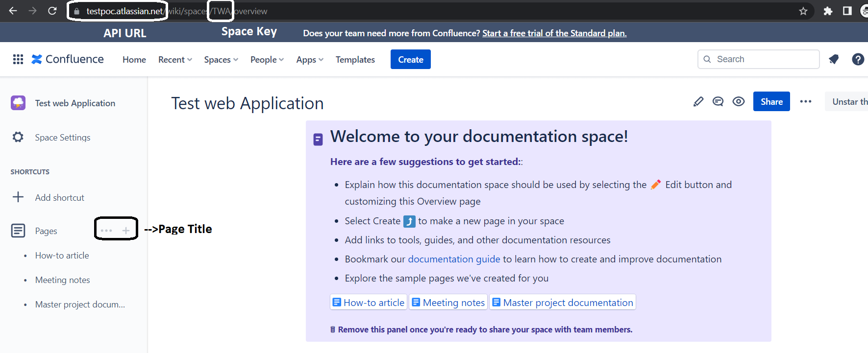
Task: Create a page with the Pages plus icon
Action: click(x=126, y=231)
